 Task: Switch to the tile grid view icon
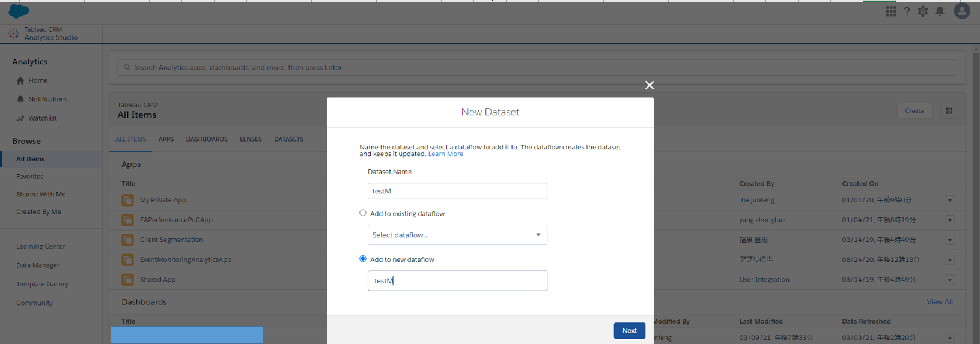949,110
